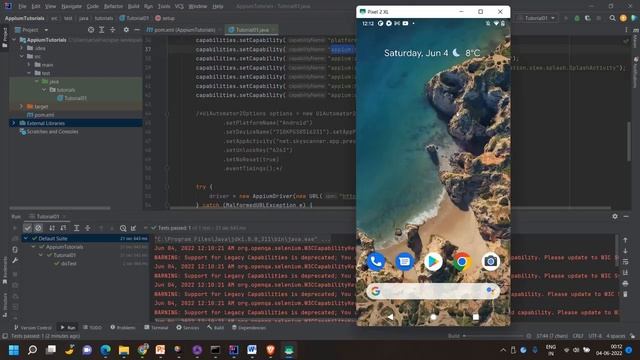
Task: Tap the Google Assistant icon in search bar
Action: [490, 291]
